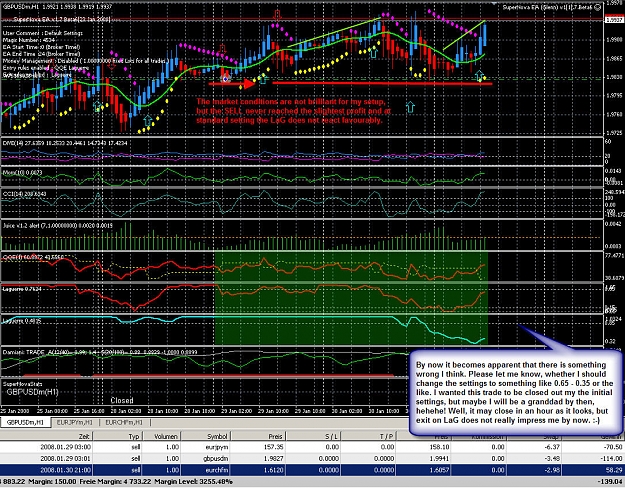Click the Freie Margin 4 733.22 text
The image size is (625, 489).
(115, 482)
